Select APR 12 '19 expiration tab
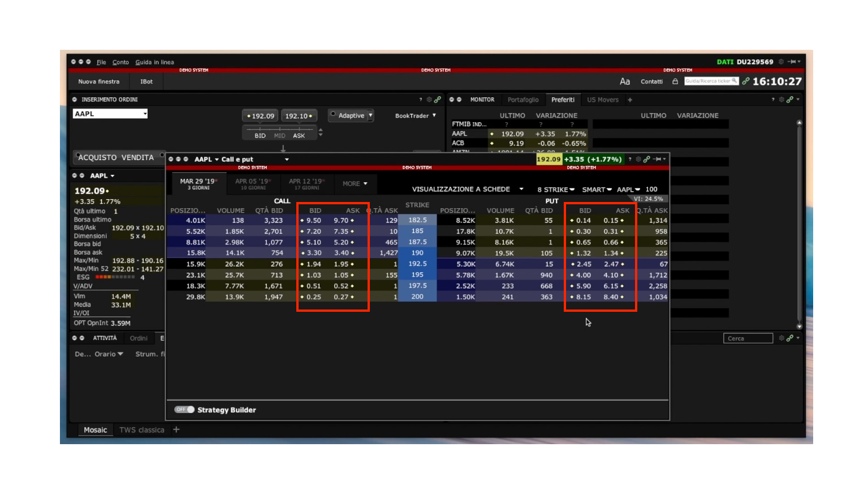868x490 pixels. click(x=306, y=184)
